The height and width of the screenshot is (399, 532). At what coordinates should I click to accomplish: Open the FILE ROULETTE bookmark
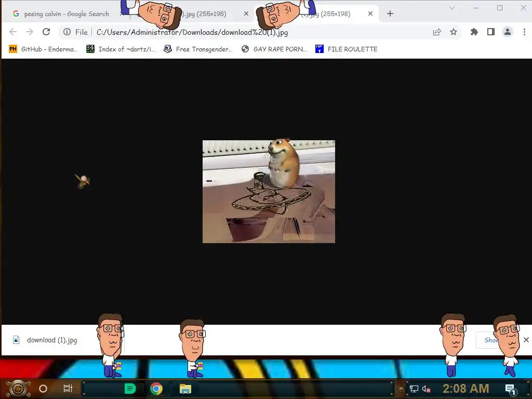[x=346, y=49]
